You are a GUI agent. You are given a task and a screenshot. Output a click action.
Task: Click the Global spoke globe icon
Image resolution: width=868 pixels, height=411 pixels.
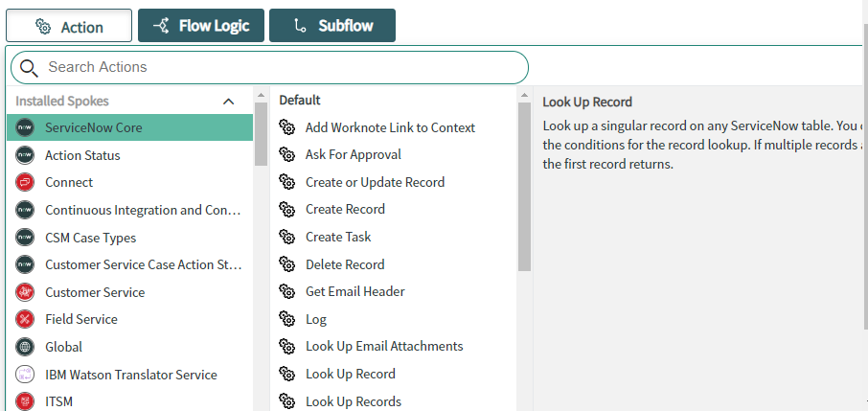[25, 347]
